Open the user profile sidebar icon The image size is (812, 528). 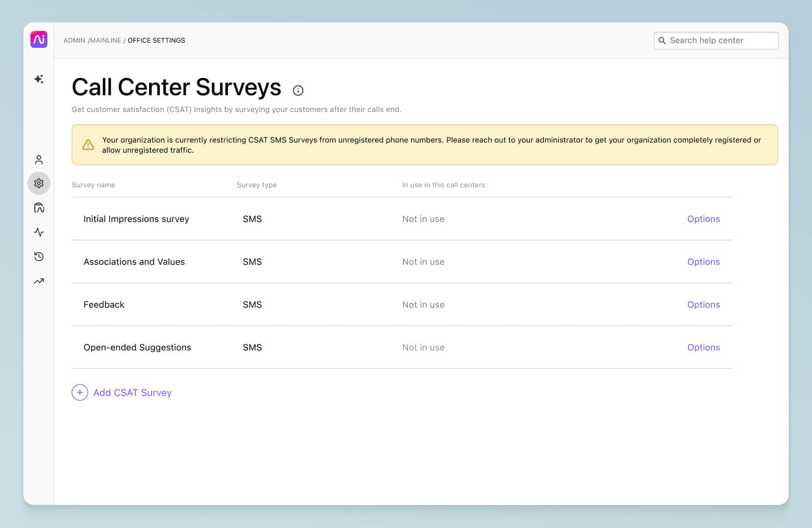tap(39, 160)
